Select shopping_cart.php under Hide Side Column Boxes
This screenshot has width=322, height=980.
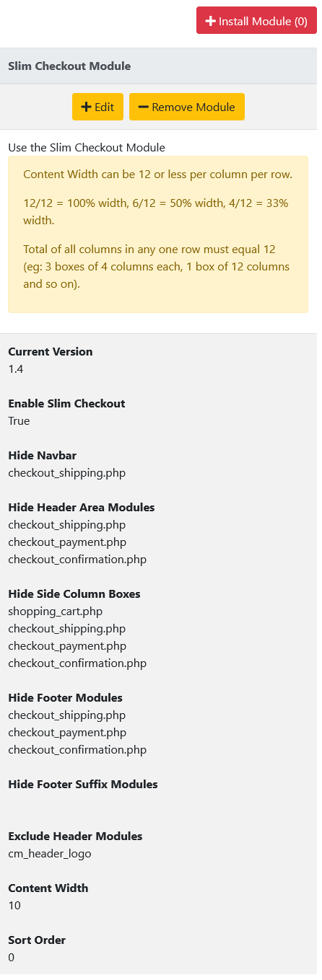coord(56,612)
